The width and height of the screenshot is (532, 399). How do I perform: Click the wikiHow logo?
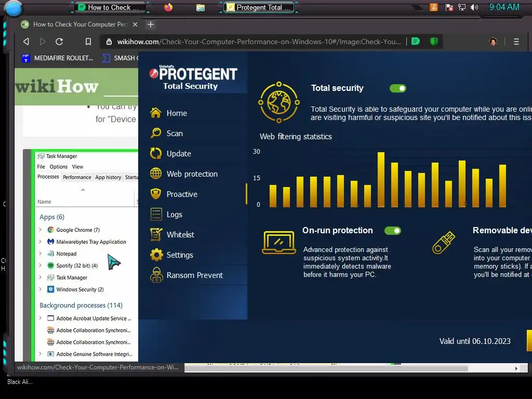point(57,86)
